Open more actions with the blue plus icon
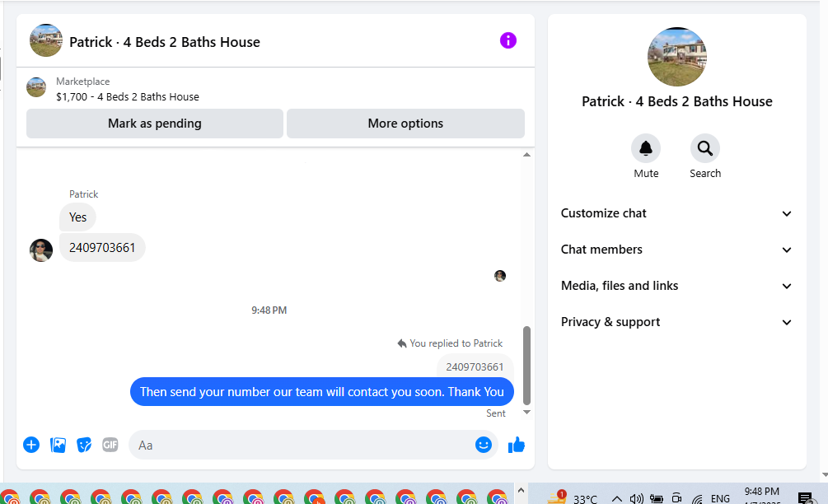Screen dimensions: 828x504 click(31, 445)
